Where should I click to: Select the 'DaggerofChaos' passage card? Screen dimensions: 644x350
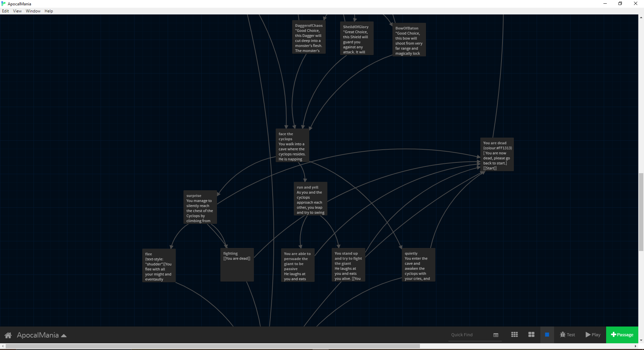coord(308,38)
